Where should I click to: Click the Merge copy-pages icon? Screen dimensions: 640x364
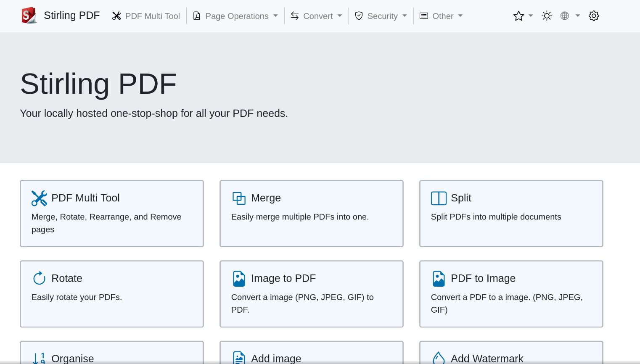(x=239, y=198)
